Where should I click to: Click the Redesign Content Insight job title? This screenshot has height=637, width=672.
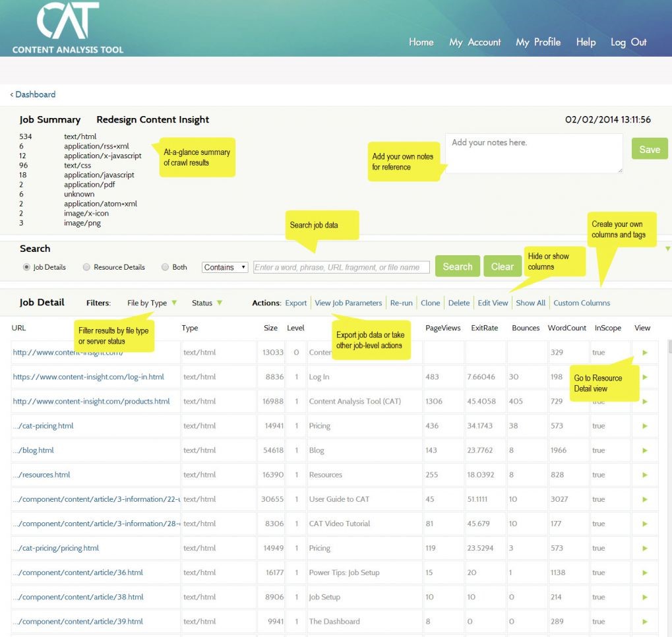tap(152, 119)
